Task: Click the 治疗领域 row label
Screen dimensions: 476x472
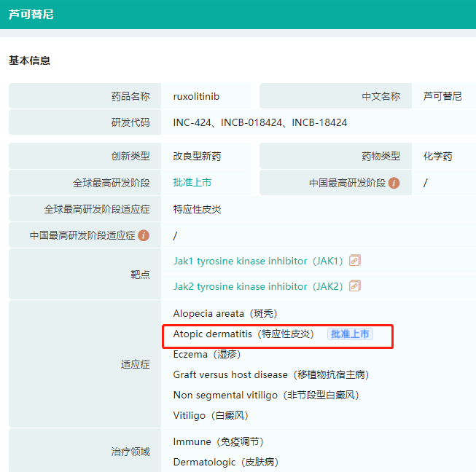Action: point(130,452)
